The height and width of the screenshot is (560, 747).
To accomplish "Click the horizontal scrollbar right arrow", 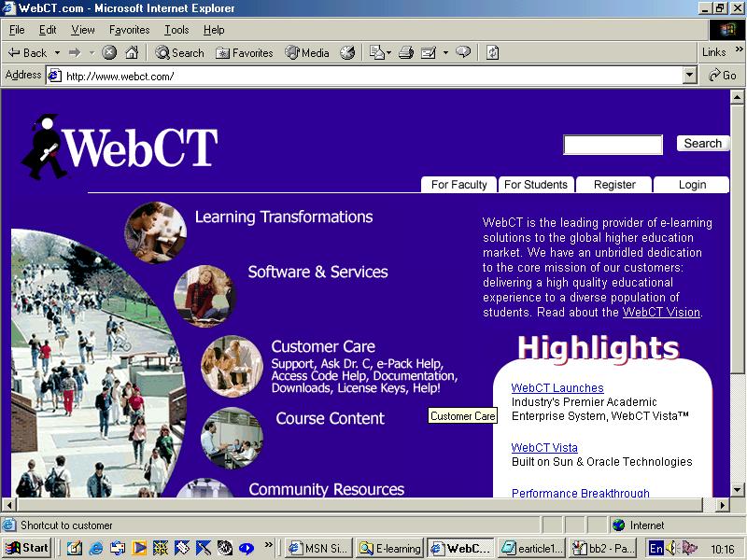I will (x=723, y=505).
